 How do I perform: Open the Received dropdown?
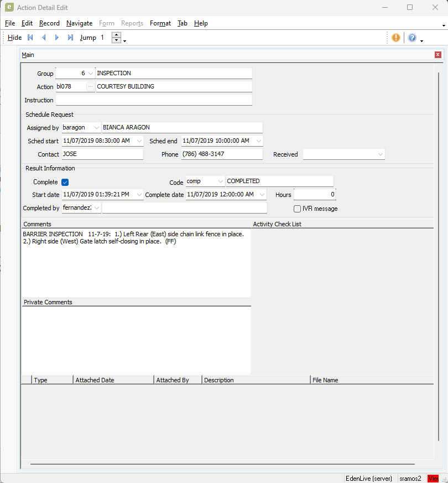point(380,154)
